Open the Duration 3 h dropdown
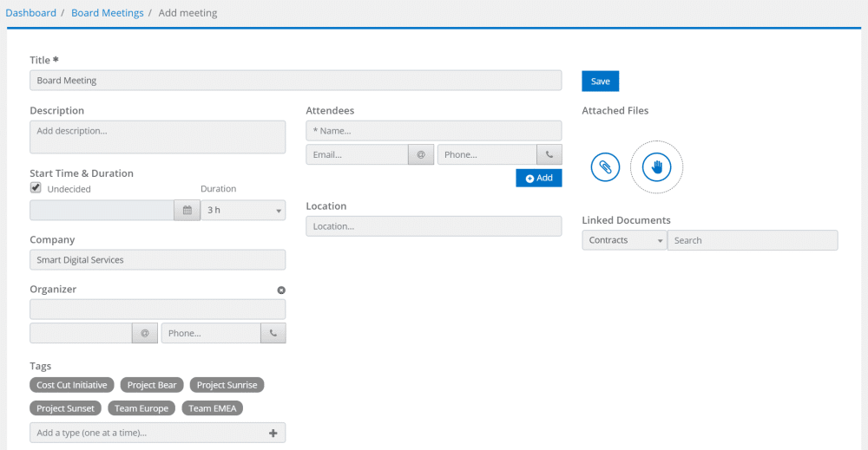Screen dimensions: 868x450 (x=243, y=210)
